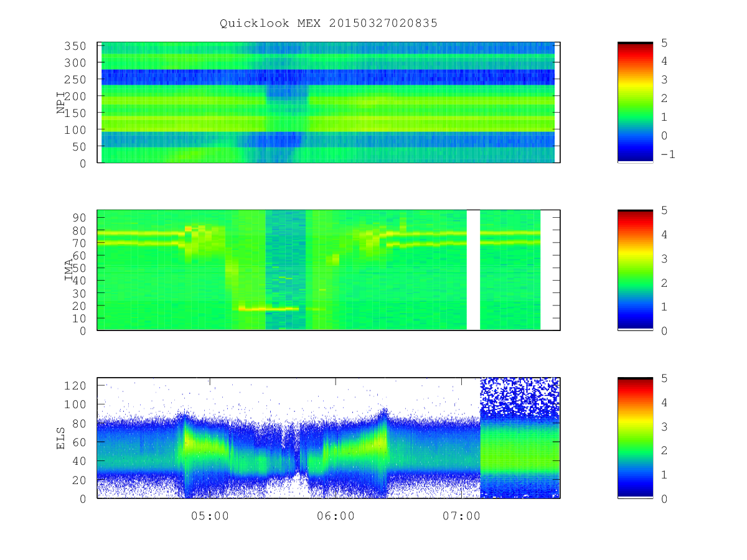
Task: Click the -1 label on NPI color bar
Action: click(x=668, y=155)
